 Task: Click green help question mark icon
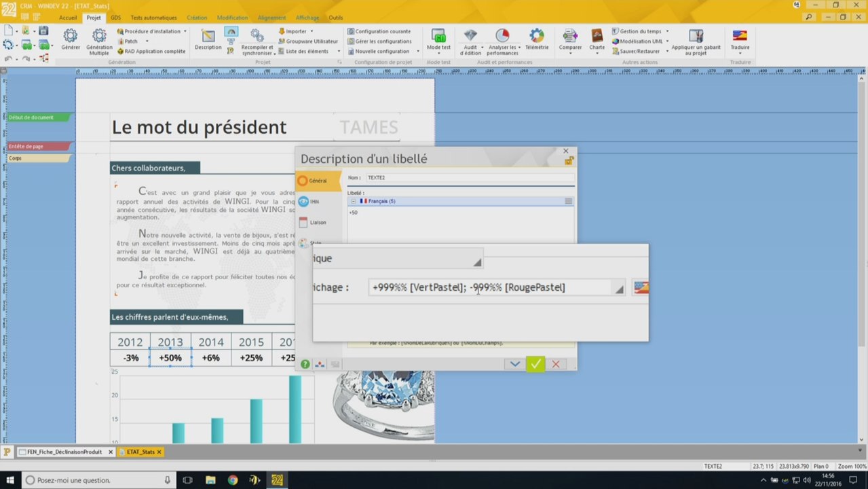[x=305, y=364]
